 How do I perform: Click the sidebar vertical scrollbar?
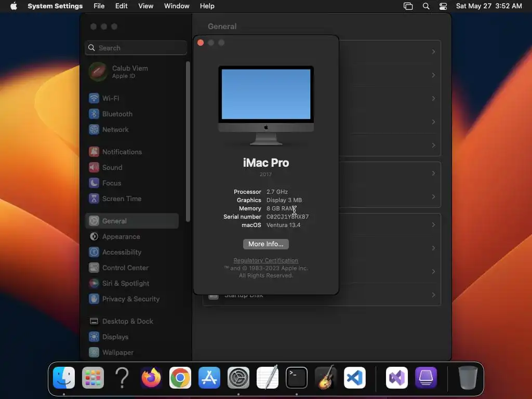coord(188,141)
